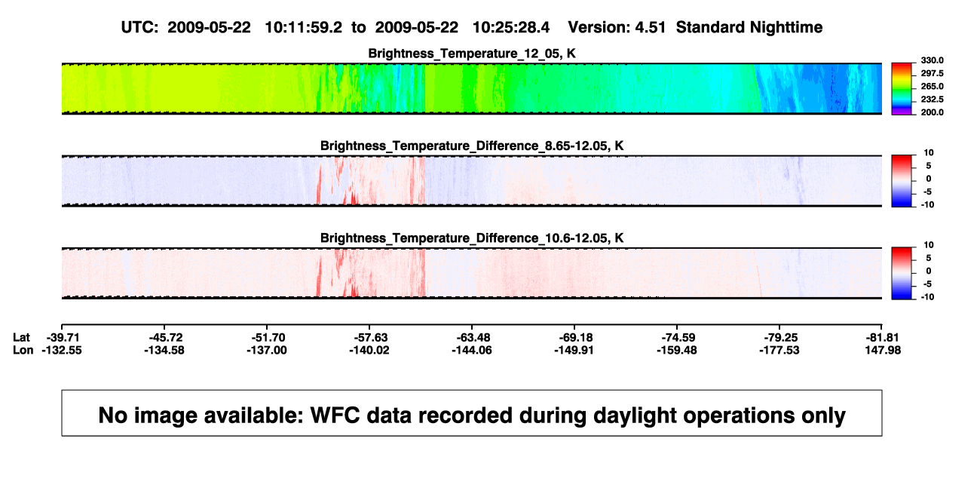Click the 200.0 colorbar label

[931, 112]
